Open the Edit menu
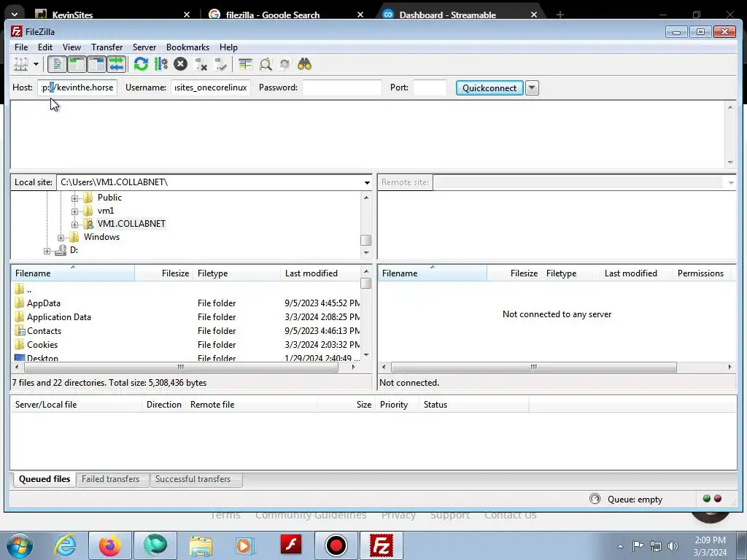The width and height of the screenshot is (747, 560). tap(45, 47)
